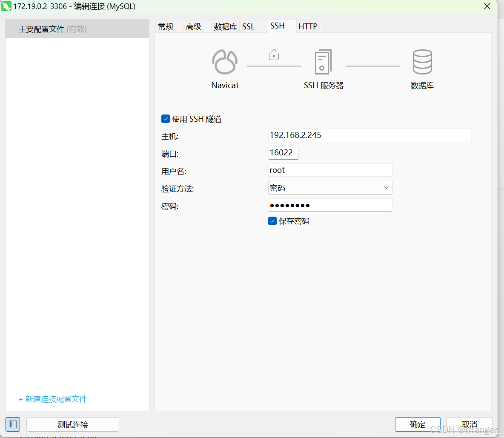Viewport: 504px width, 438px height.
Task: Open the 验证方法 dropdown
Action: (x=330, y=188)
